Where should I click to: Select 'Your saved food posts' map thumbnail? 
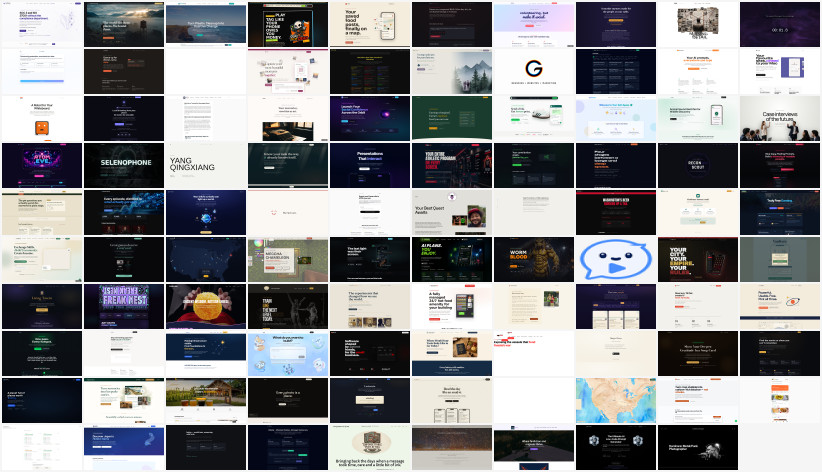pyautogui.click(x=370, y=24)
